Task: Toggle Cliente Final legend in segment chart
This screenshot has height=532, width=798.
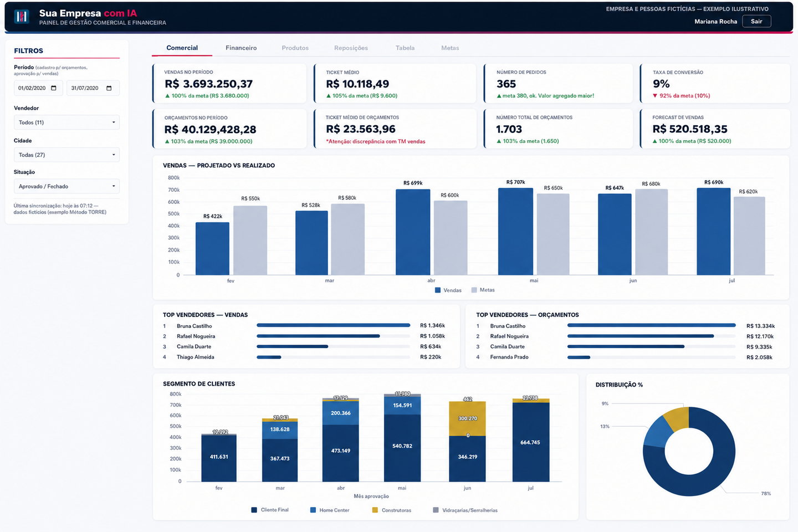Action: [270, 510]
